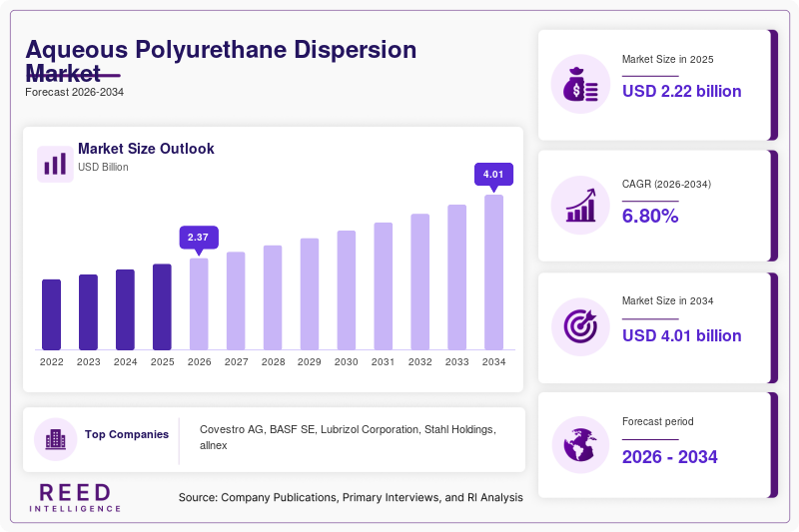This screenshot has width=799, height=532.
Task: Click the 'Forecast period' label
Action: click(658, 421)
